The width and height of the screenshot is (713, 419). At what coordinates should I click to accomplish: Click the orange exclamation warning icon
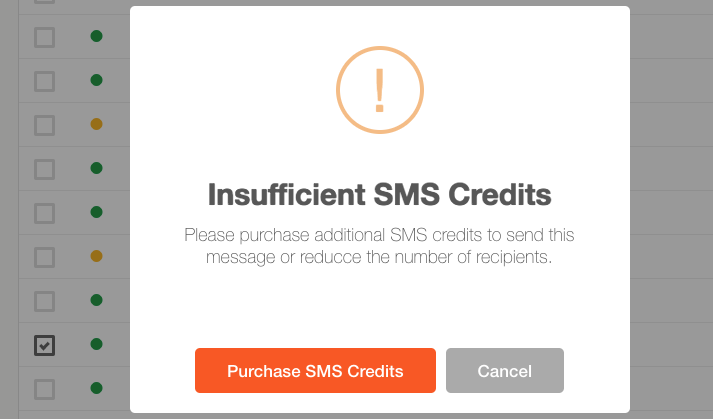(380, 90)
